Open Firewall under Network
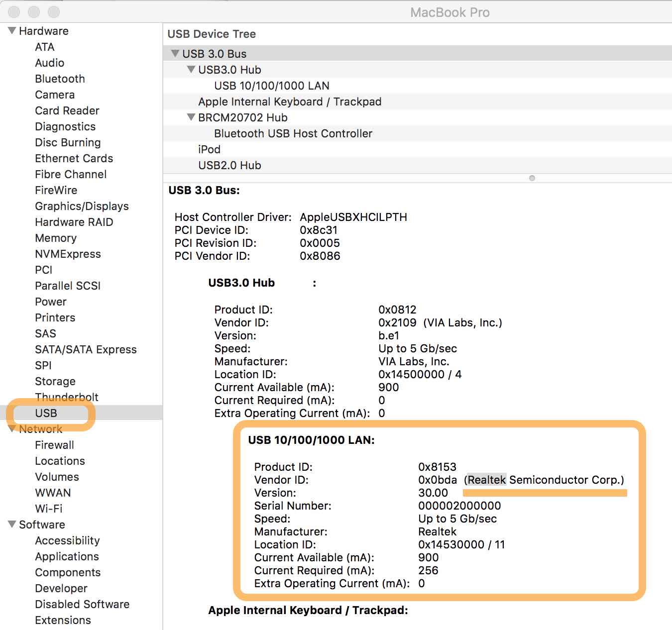Screen dimensions: 672x630 click(54, 445)
